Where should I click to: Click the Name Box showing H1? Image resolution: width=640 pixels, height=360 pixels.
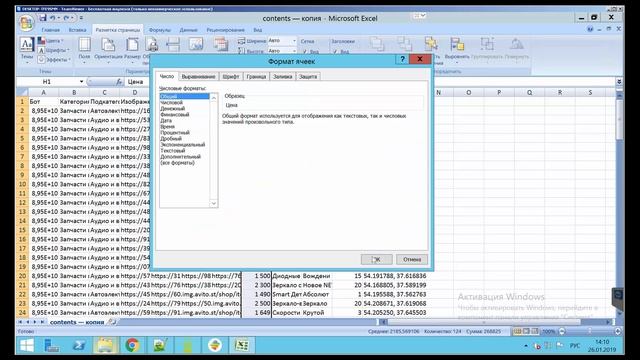(x=47, y=82)
